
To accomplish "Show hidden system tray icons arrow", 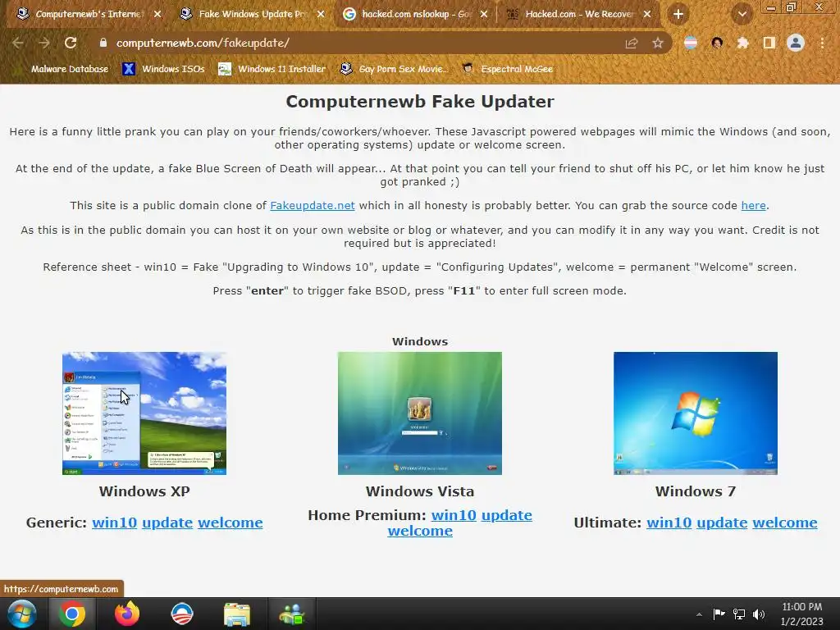I will click(x=699, y=614).
